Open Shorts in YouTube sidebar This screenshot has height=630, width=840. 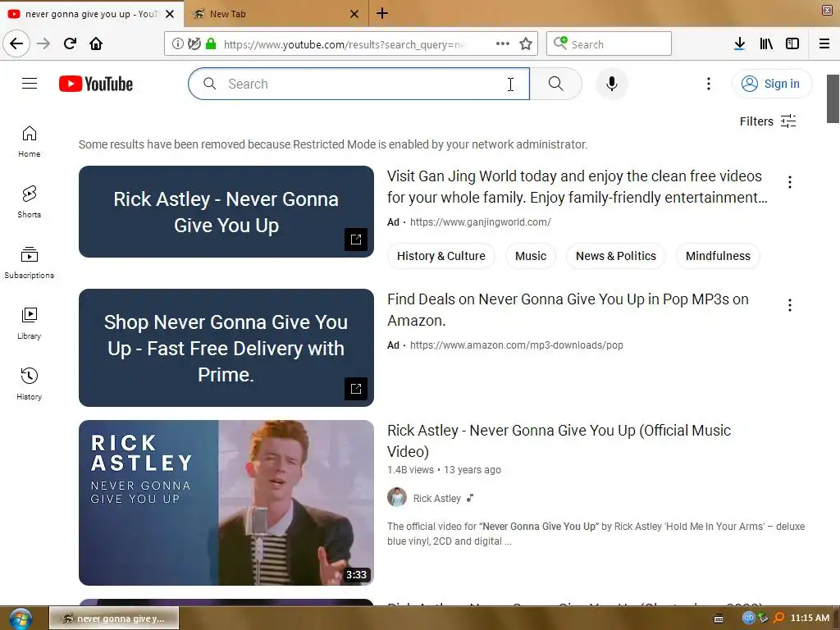click(x=30, y=203)
